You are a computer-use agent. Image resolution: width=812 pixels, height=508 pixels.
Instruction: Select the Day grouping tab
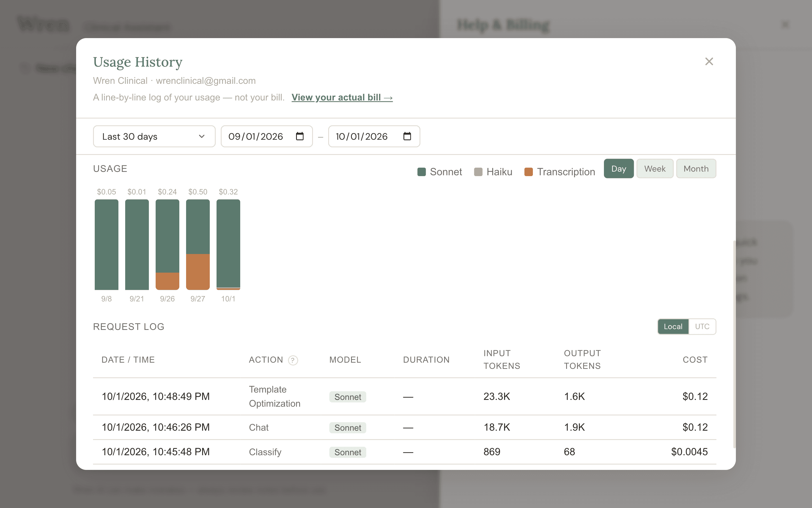(619, 169)
